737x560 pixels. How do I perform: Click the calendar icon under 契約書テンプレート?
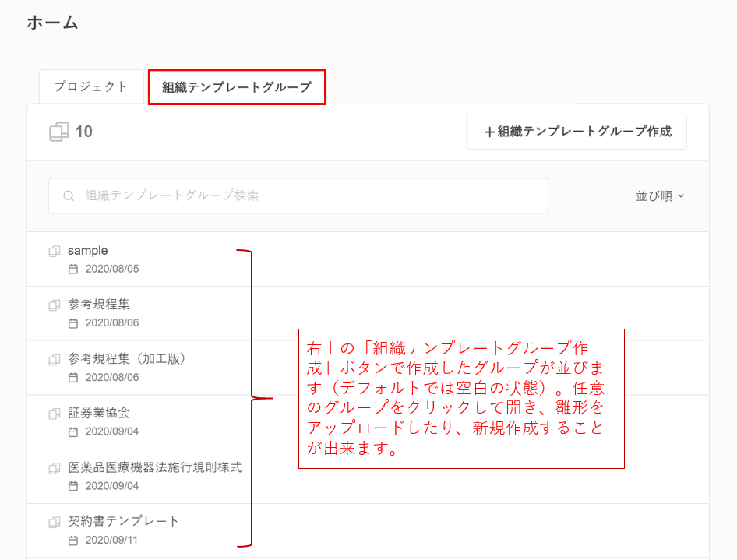[x=73, y=541]
